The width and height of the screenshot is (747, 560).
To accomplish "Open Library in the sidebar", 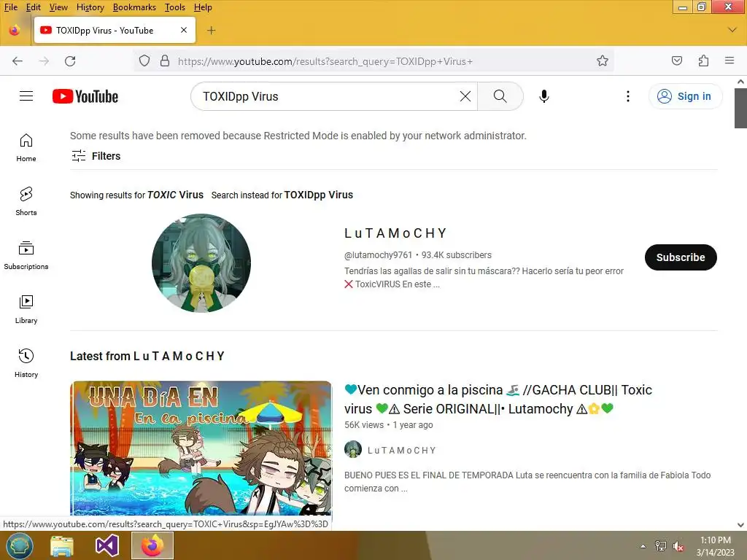I will pos(26,309).
